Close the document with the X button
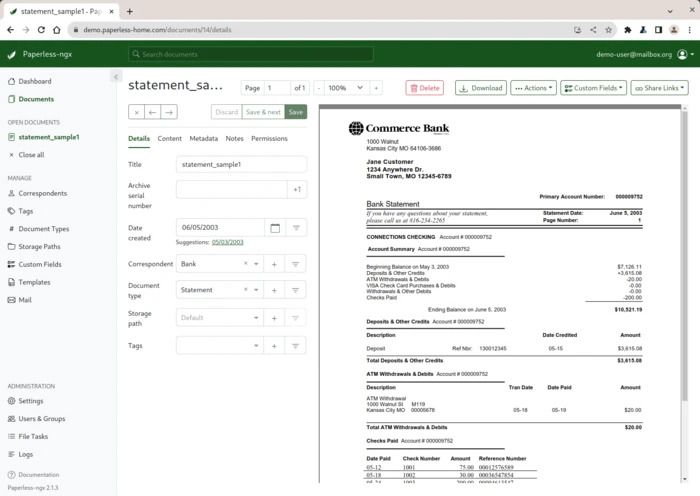 pyautogui.click(x=136, y=112)
